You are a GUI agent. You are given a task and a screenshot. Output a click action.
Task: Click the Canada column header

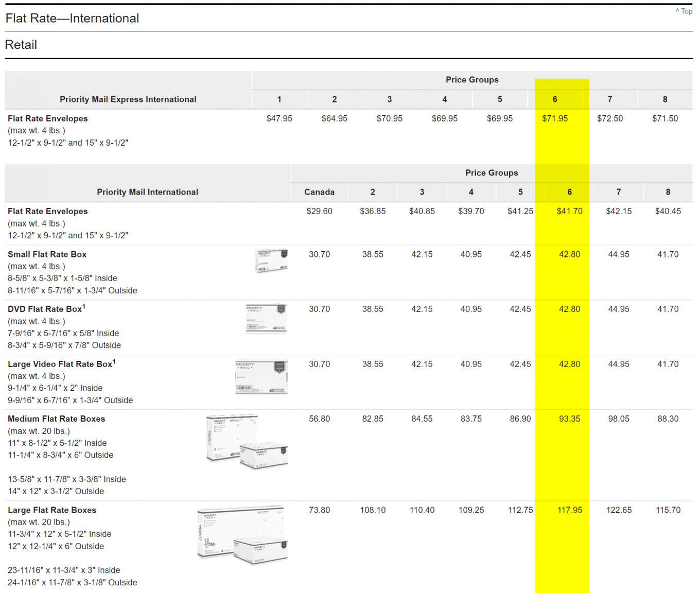(319, 192)
